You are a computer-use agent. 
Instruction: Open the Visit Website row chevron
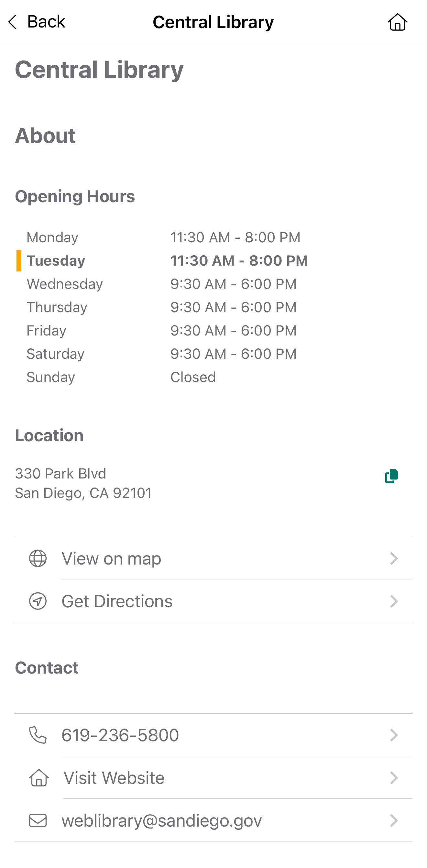pos(394,778)
